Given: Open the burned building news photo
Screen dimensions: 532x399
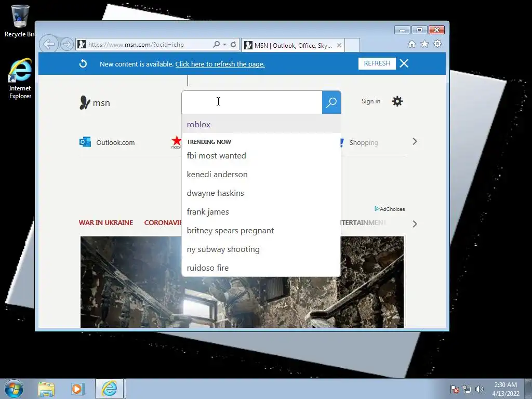Looking at the screenshot, I should pos(242,282).
